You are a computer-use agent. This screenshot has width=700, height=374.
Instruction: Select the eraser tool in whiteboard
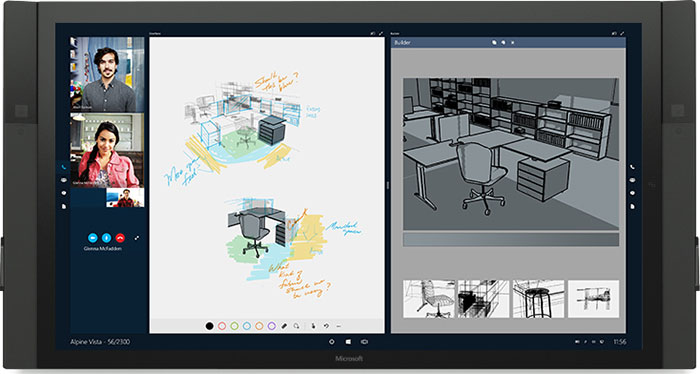coord(284,326)
